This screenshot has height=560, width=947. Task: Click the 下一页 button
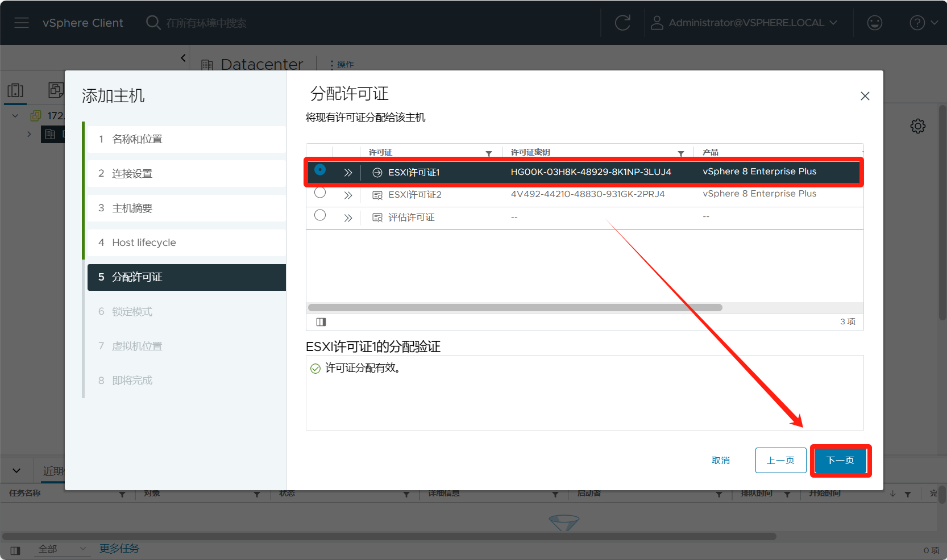pos(840,461)
